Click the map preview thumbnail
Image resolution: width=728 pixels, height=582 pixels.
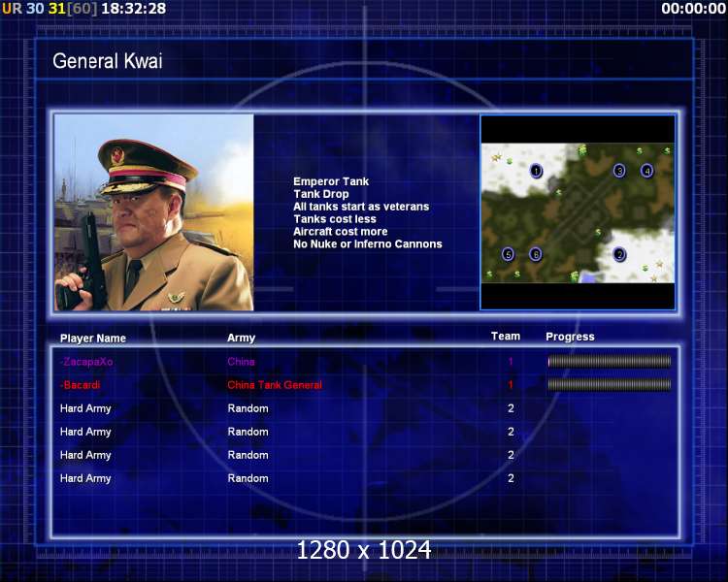578,212
